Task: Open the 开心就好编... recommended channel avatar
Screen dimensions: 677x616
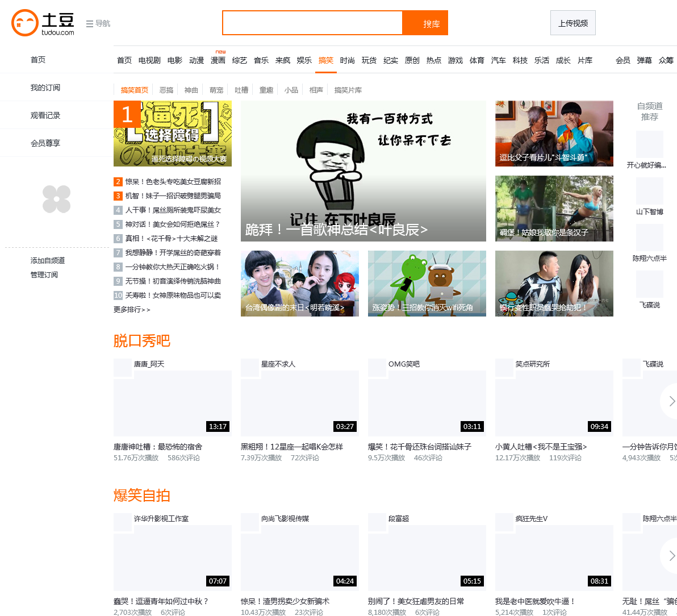Action: [649, 144]
